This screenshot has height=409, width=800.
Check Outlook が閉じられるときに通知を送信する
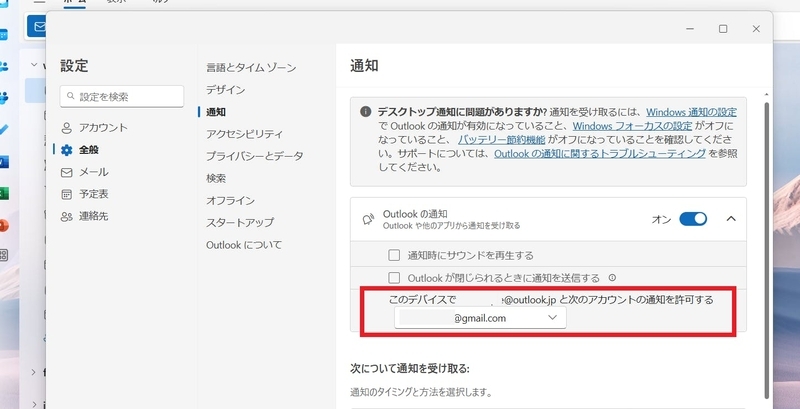tap(394, 278)
